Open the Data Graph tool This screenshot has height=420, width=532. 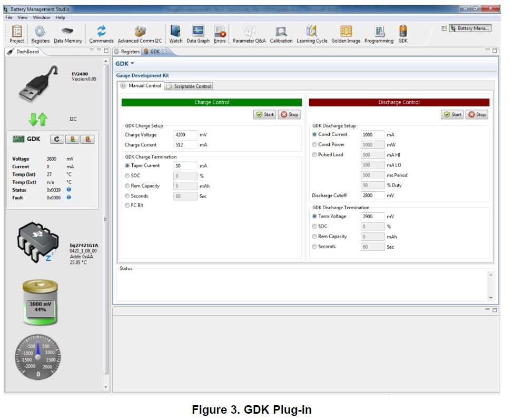pos(198,34)
